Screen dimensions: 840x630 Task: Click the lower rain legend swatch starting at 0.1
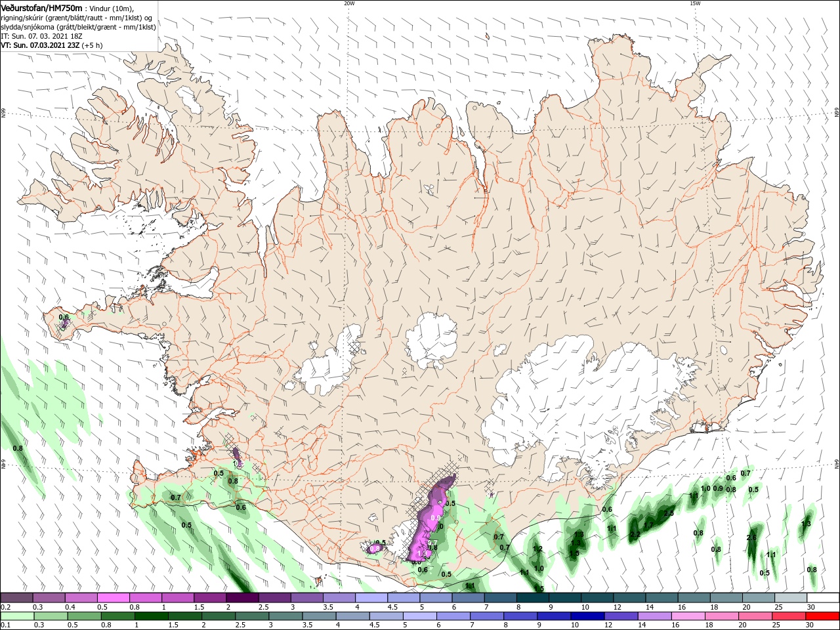(17, 616)
